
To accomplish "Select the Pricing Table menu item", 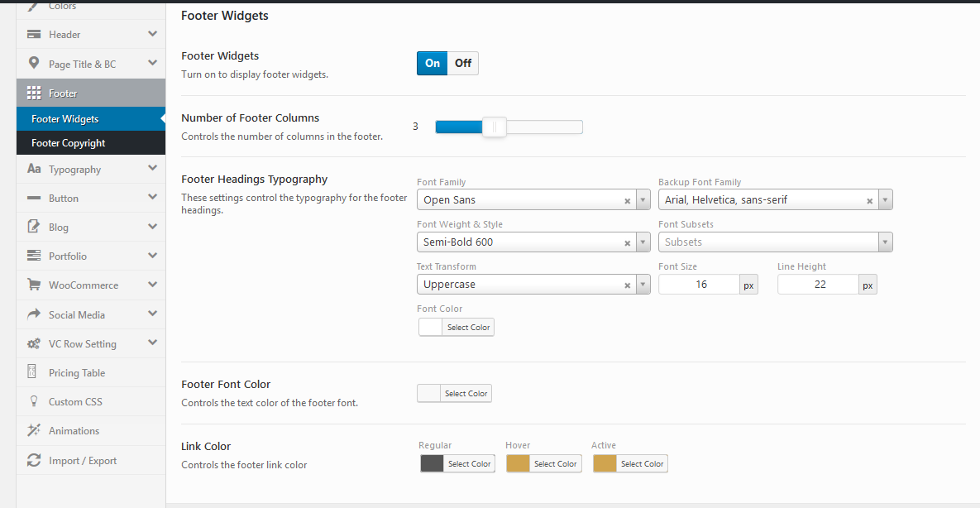I will click(x=77, y=373).
